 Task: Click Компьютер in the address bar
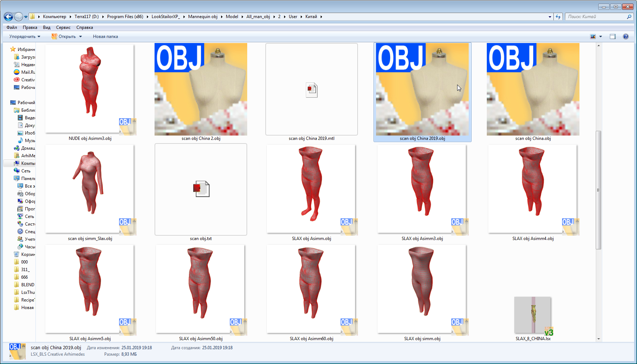point(55,17)
